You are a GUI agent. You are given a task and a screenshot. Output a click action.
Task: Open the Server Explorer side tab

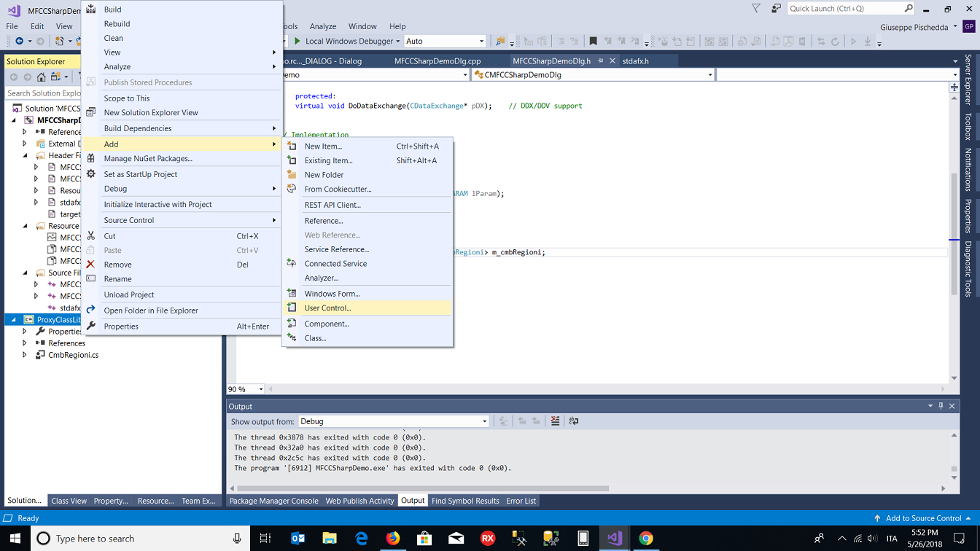click(x=968, y=79)
